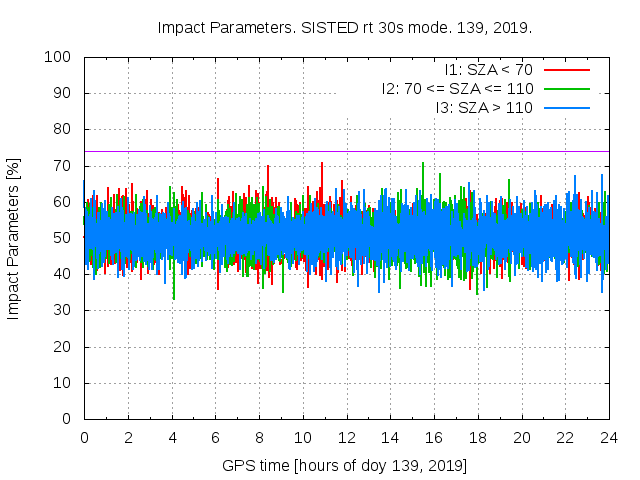The height and width of the screenshot is (480, 640).
Task: Click the tall red spike near hour 11
Action: [x=322, y=165]
